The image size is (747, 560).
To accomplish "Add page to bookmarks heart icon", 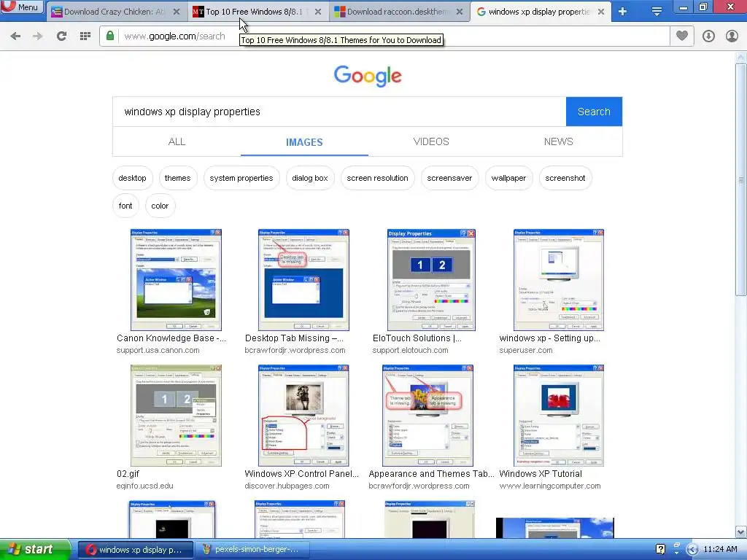I will 682,36.
